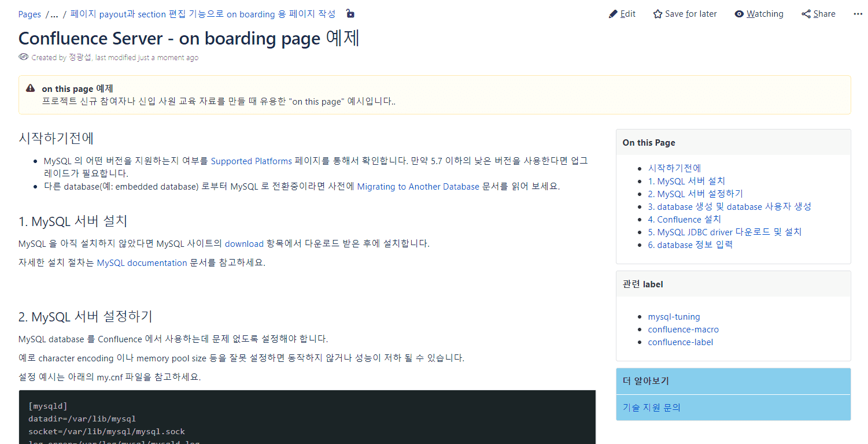This screenshot has width=868, height=444.
Task: Open the confluence-macro label
Action: pos(683,330)
